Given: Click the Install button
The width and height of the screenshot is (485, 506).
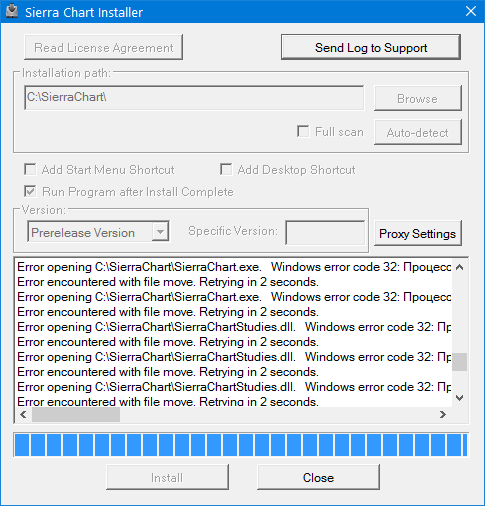Looking at the screenshot, I should click(167, 477).
